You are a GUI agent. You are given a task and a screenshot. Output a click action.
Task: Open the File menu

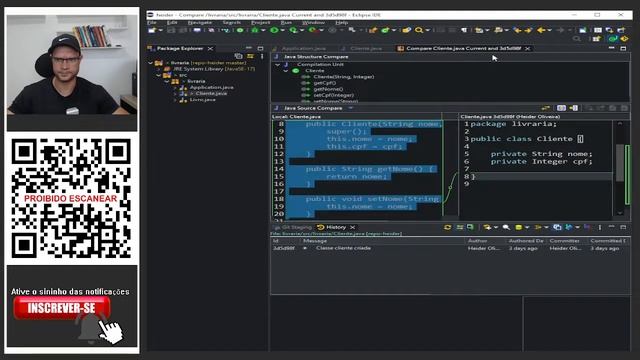click(152, 22)
